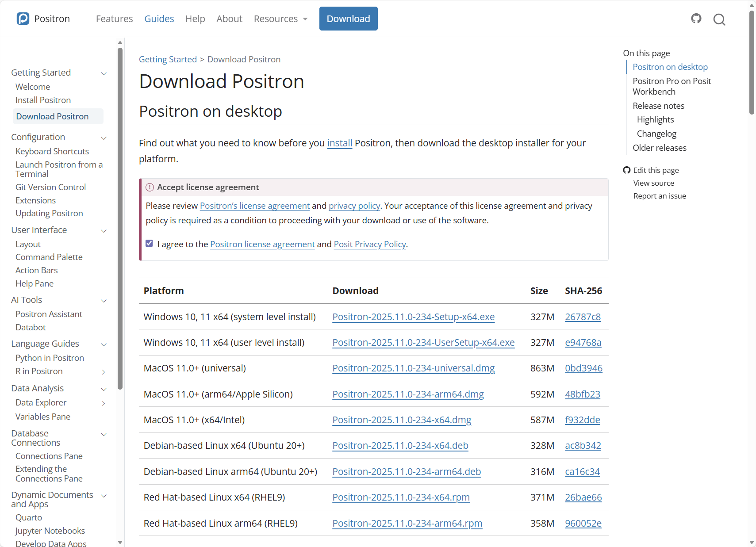The width and height of the screenshot is (756, 547).
Task: Jump to Changelog in page outline
Action: (x=656, y=134)
